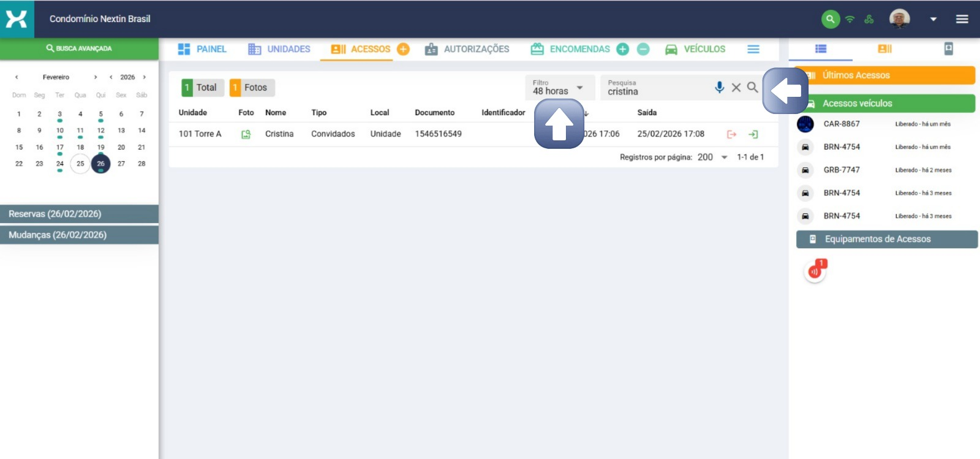Expand the Equipamentos de Acessos section
The image size is (980, 459).
886,239
